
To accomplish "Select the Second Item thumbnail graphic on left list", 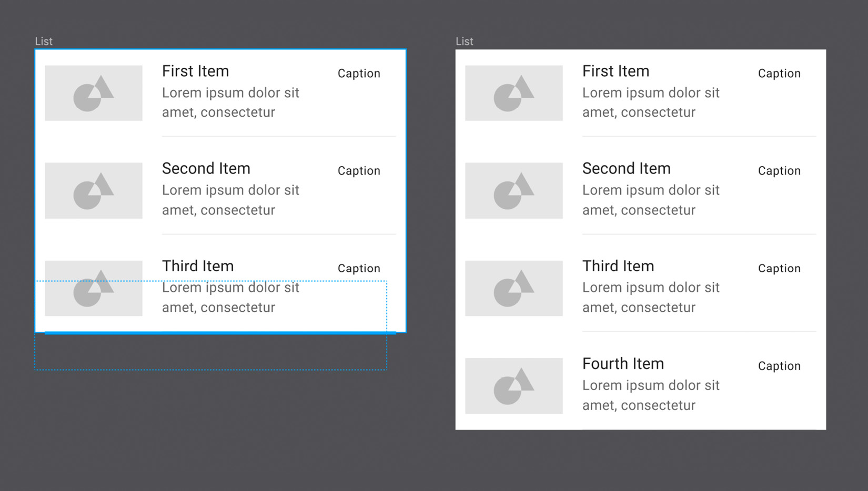I will [x=93, y=190].
